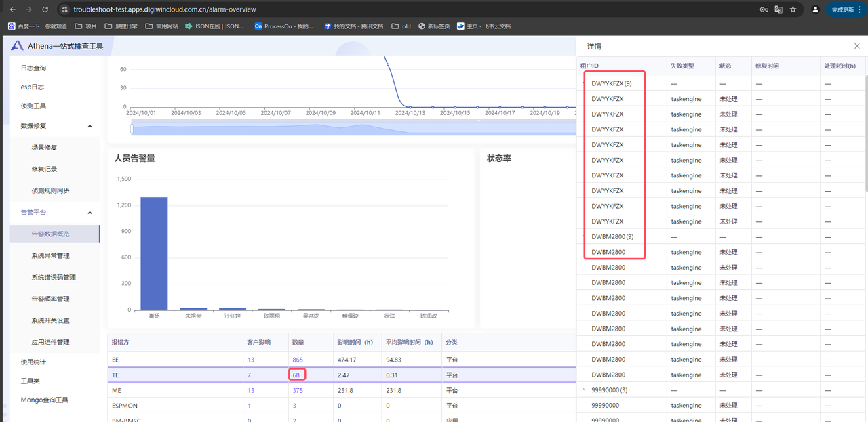Screen dimensions: 868x422
Task: Open 工具类 in the sidebar
Action: (x=31, y=381)
